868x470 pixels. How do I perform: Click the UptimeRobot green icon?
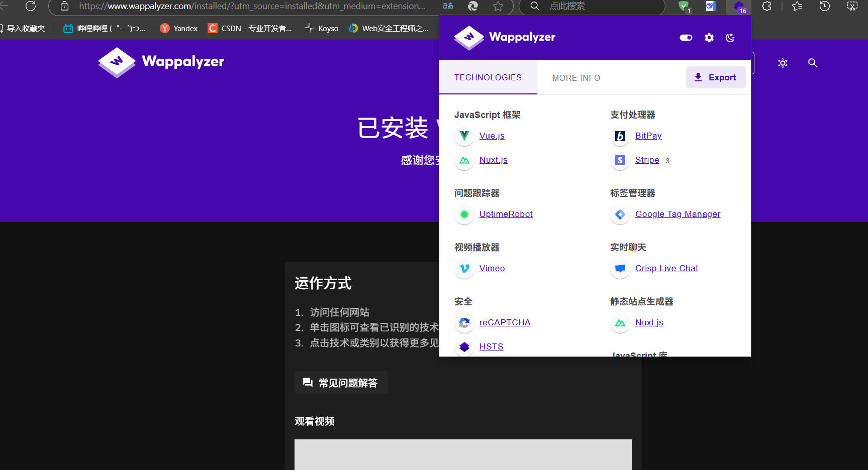[x=464, y=214]
